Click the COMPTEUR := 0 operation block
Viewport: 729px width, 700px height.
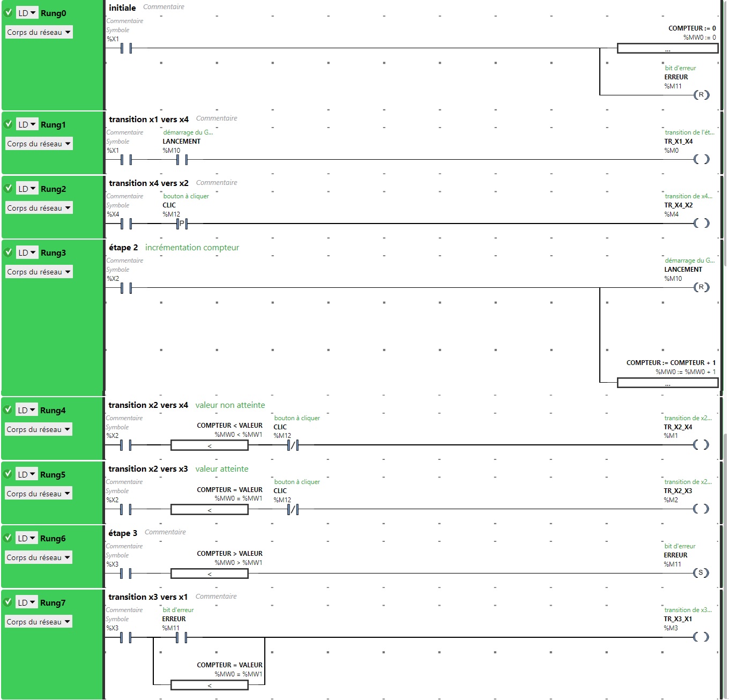(x=667, y=49)
